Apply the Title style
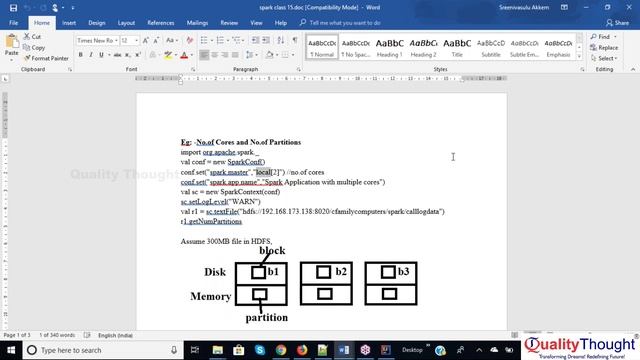 tap(457, 47)
